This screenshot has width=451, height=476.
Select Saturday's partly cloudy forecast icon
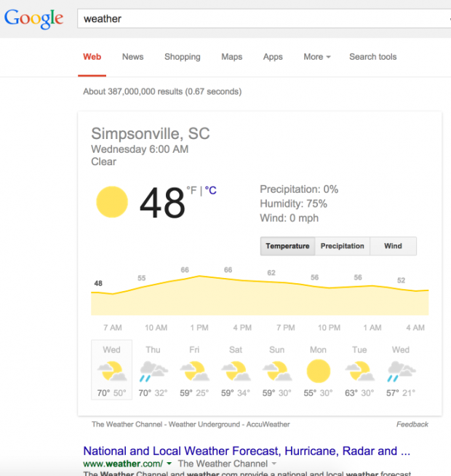click(236, 371)
